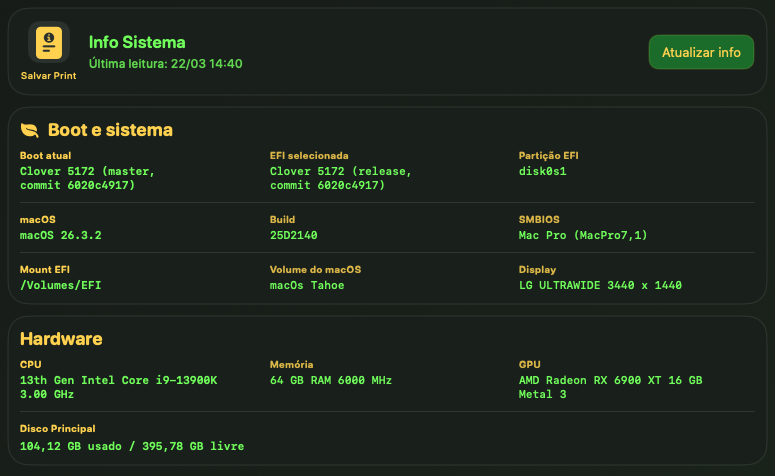Click the SMBIOS label
Viewport: 775px width, 476px height.
(539, 219)
